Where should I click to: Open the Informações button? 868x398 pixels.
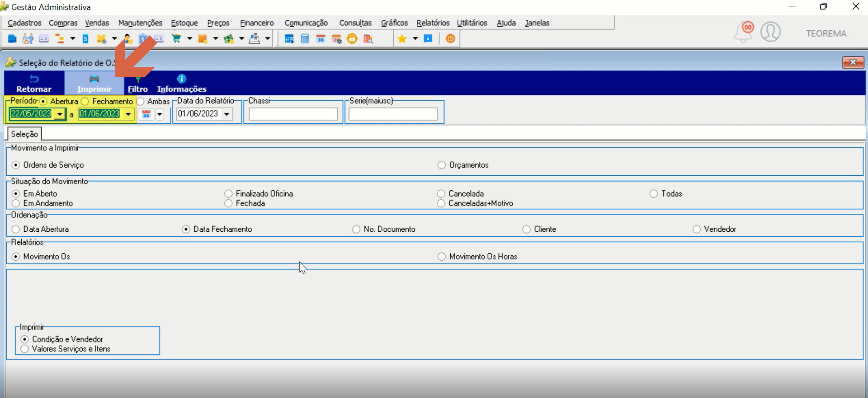182,84
